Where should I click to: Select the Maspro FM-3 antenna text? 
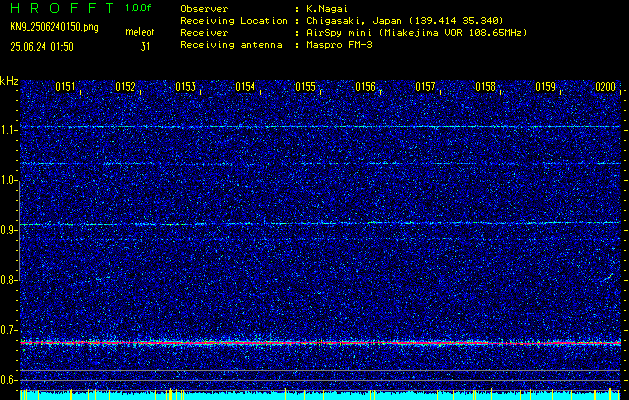tap(339, 45)
